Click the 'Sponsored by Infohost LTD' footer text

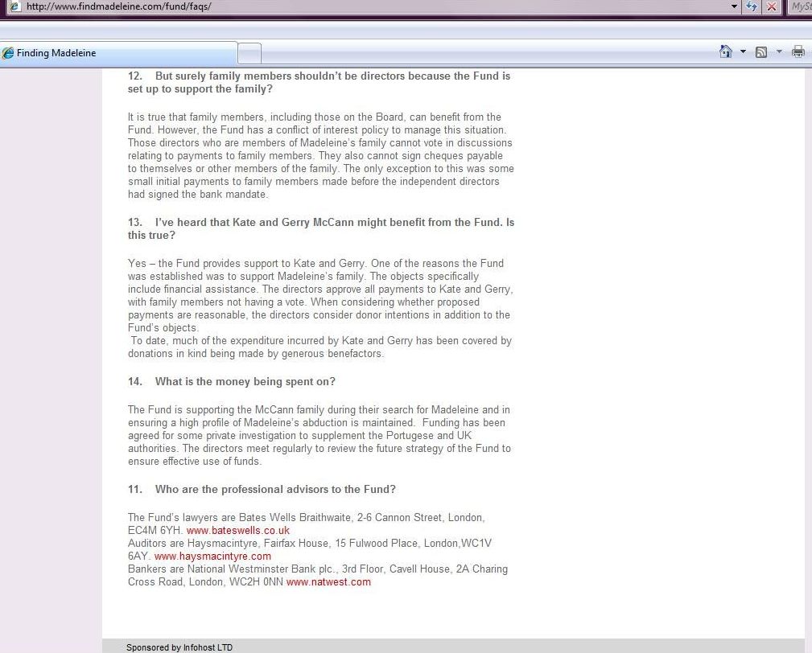(179, 647)
